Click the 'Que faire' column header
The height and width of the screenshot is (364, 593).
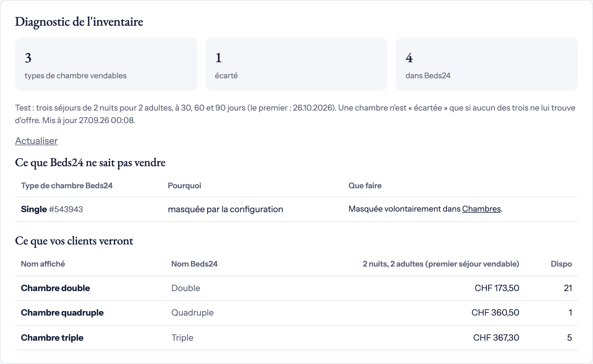point(365,186)
